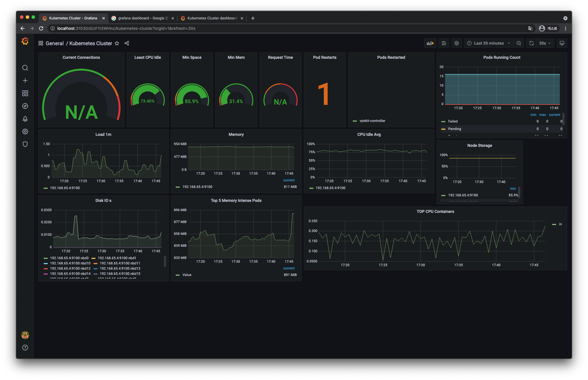Screen dimensions: 588x380
Task: Open the Current Connections panel title menu
Action: (81, 57)
